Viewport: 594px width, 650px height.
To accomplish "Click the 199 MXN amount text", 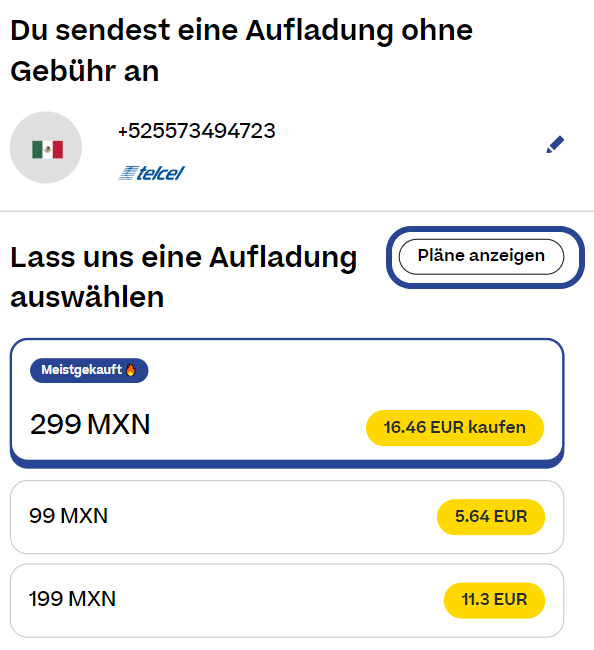I will pyautogui.click(x=72, y=599).
